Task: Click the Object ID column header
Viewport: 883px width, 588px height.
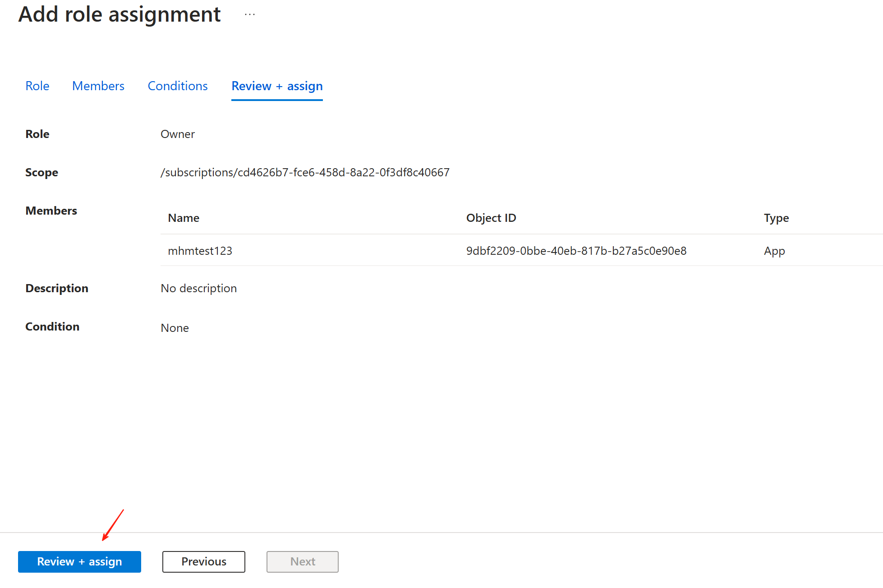Action: [491, 218]
